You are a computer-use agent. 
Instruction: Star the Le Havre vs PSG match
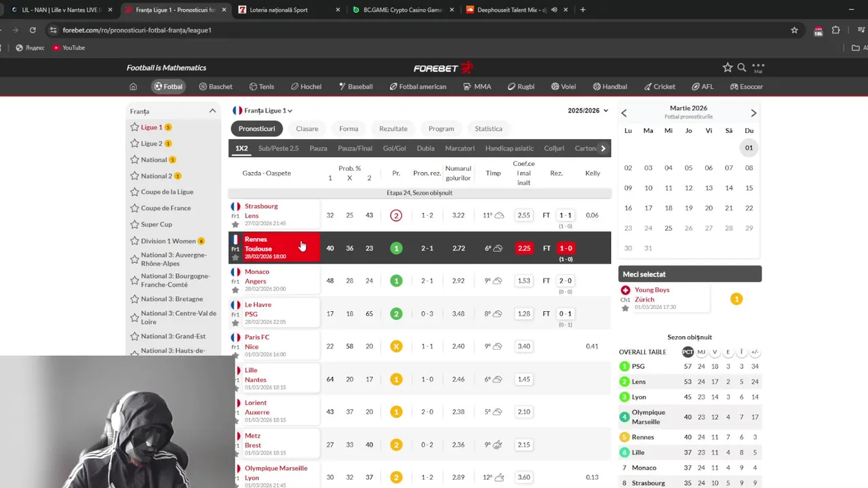click(235, 323)
